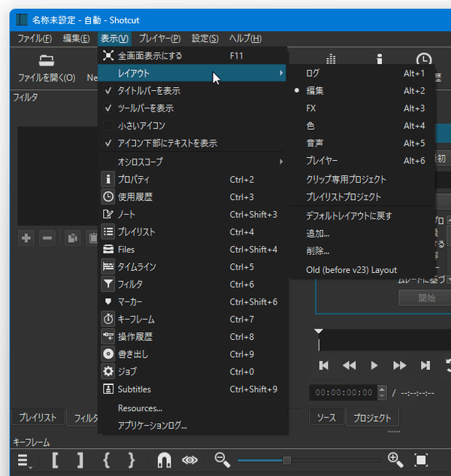This screenshot has width=451, height=476.
Task: Toggle the keyframes snap magnet icon
Action: point(164,460)
